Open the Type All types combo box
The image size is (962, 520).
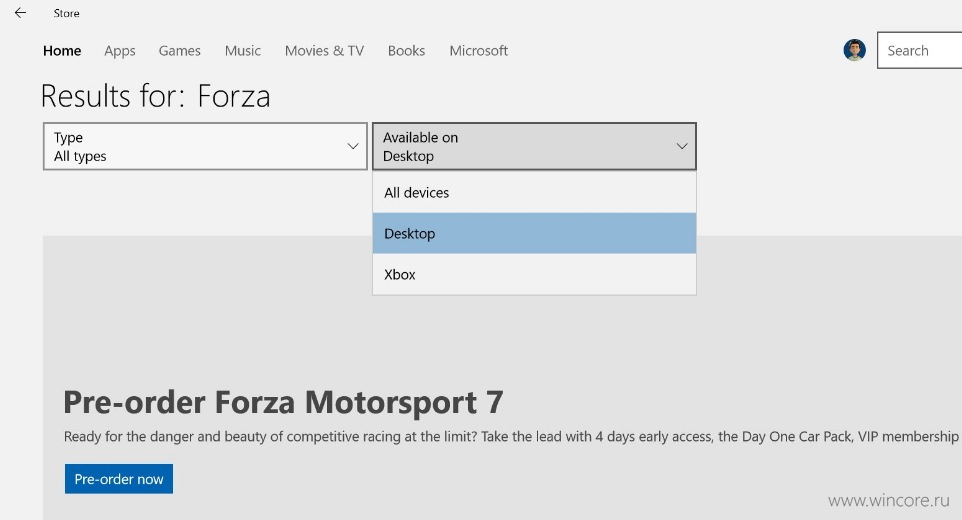pyautogui.click(x=205, y=146)
